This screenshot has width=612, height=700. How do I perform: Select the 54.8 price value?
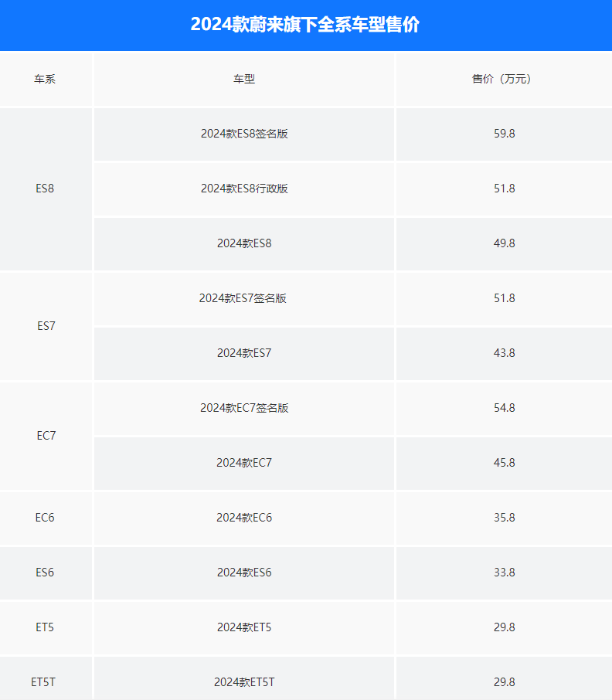(505, 408)
